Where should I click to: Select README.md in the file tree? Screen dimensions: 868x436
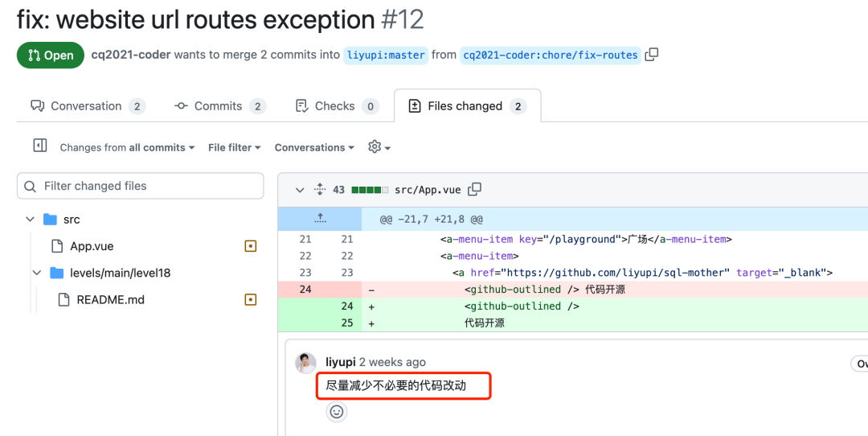coord(110,300)
